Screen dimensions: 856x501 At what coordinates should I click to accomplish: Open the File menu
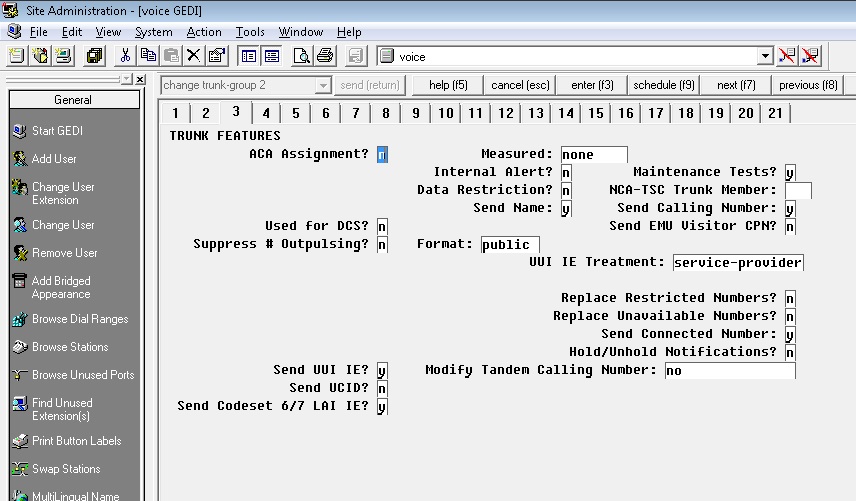pos(38,32)
